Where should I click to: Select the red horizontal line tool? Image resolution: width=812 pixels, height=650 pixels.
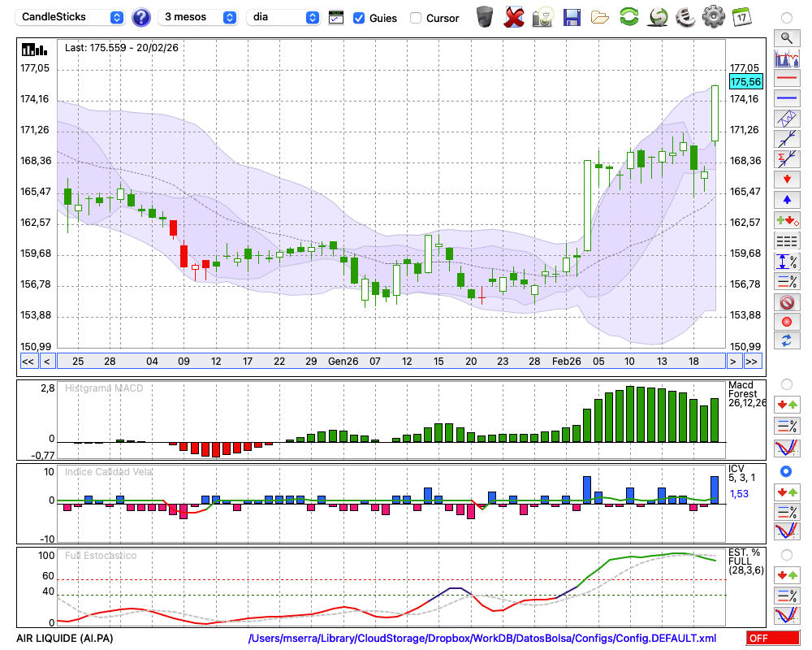[x=786, y=79]
